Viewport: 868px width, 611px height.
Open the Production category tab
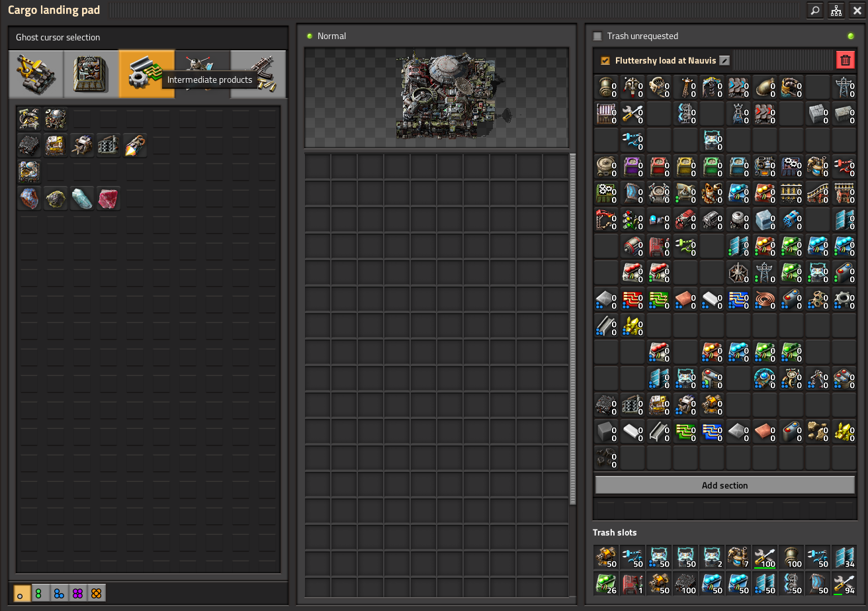(91, 74)
